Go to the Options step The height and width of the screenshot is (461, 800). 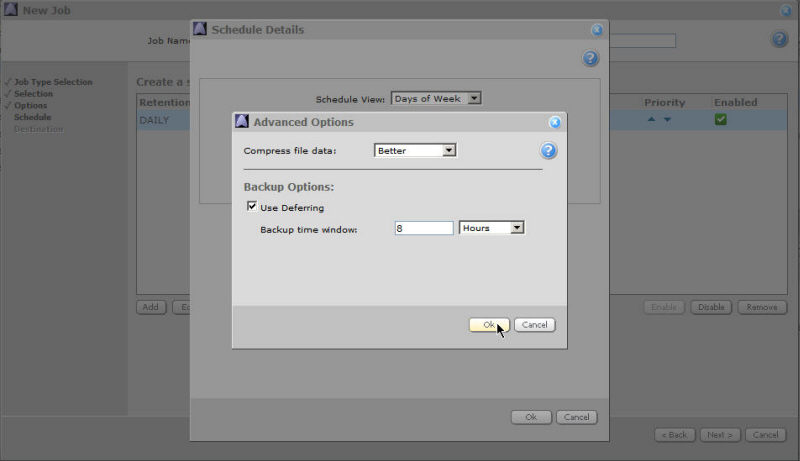coord(30,105)
